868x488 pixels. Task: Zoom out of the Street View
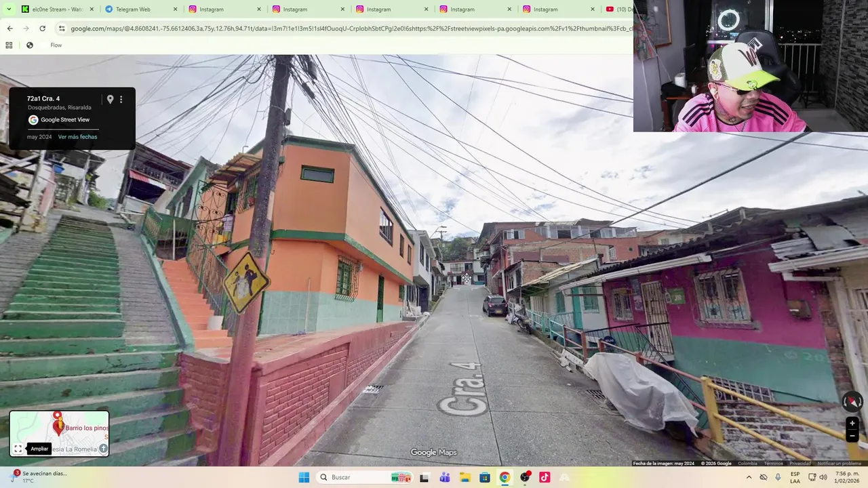point(852,436)
